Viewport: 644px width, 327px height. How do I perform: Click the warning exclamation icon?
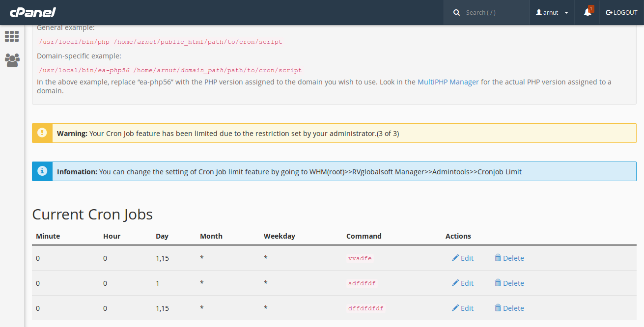42,133
